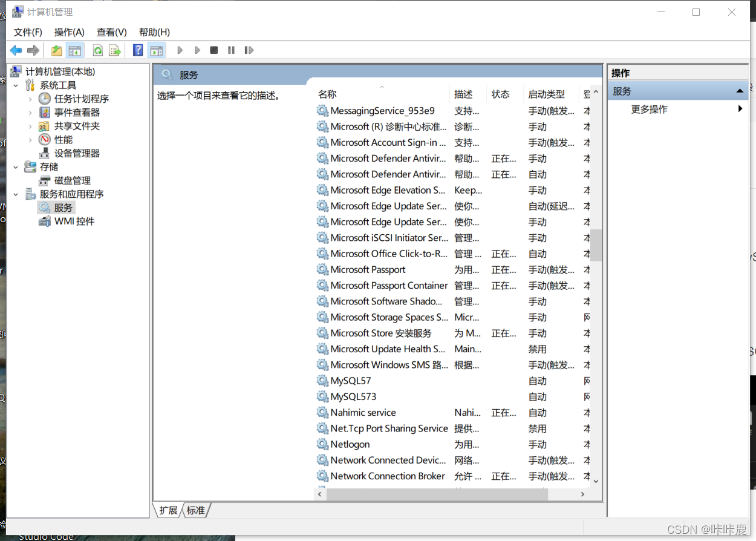Open the 查看(V) menu
Viewport: 756px width, 541px height.
coord(111,32)
